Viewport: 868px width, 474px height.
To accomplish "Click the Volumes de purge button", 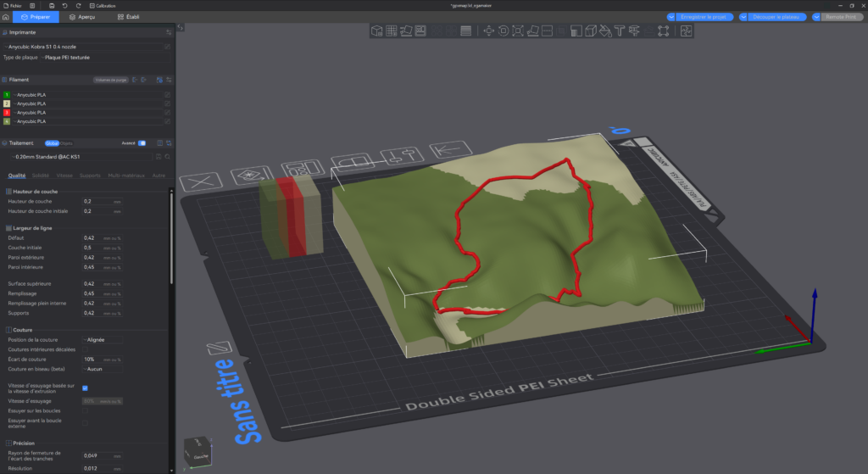I will pyautogui.click(x=110, y=80).
